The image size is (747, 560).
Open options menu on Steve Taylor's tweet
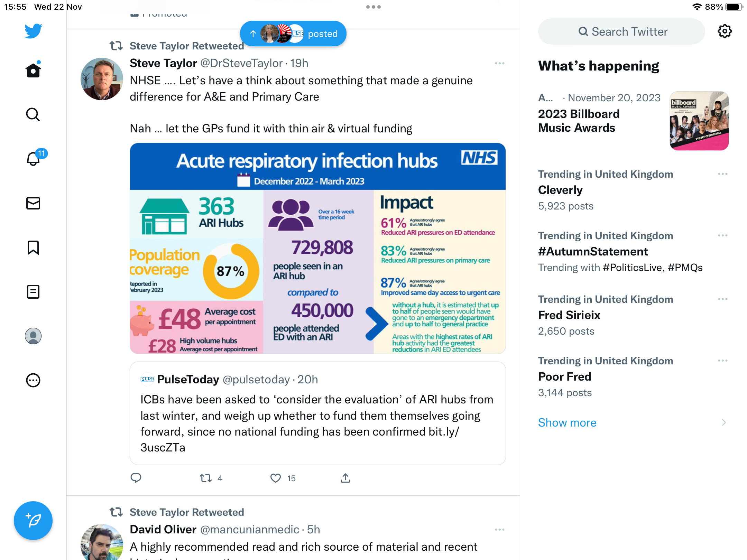pos(500,63)
